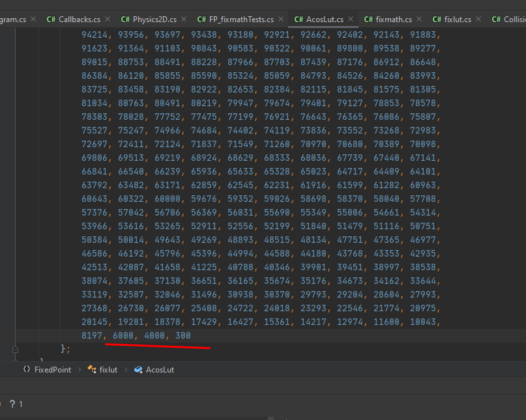
Task: Click the C# icon on Callbacks.cs tab
Action: pyautogui.click(x=51, y=20)
